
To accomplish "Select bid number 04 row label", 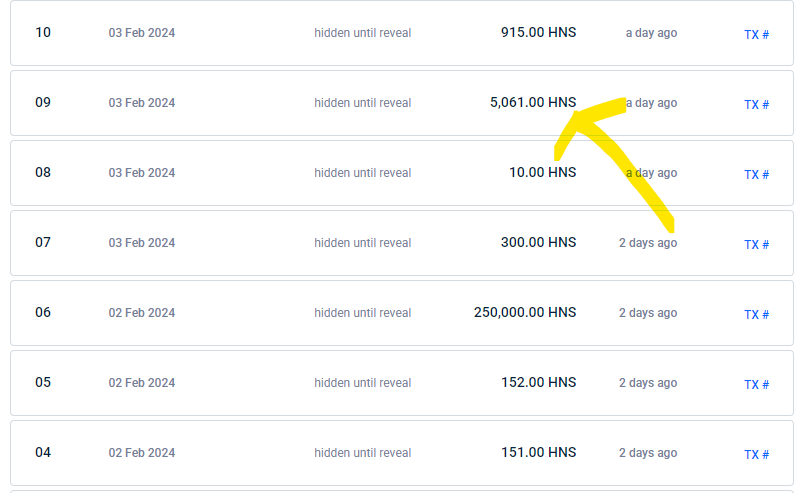I will point(43,452).
